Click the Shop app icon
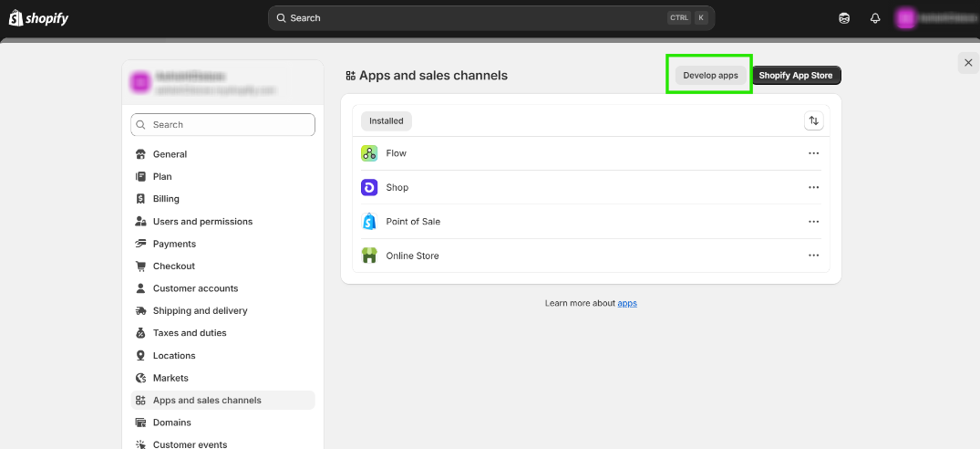Viewport: 980px width, 449px height. tap(369, 187)
